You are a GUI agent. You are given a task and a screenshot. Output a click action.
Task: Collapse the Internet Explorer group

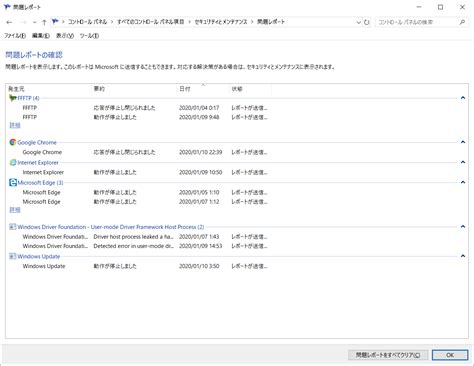tap(463, 162)
